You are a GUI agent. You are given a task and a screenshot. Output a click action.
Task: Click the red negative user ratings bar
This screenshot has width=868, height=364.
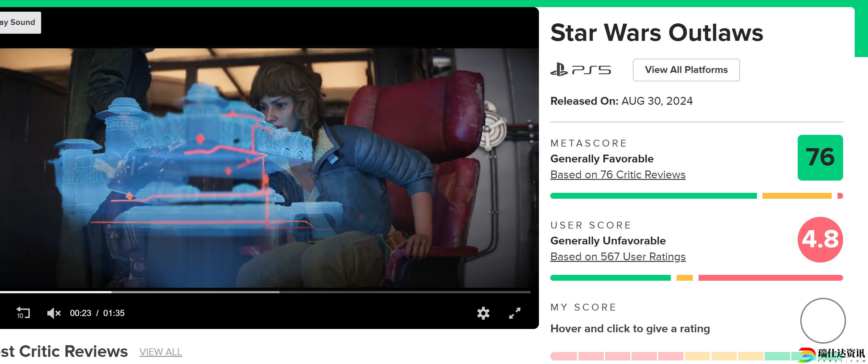pyautogui.click(x=771, y=278)
